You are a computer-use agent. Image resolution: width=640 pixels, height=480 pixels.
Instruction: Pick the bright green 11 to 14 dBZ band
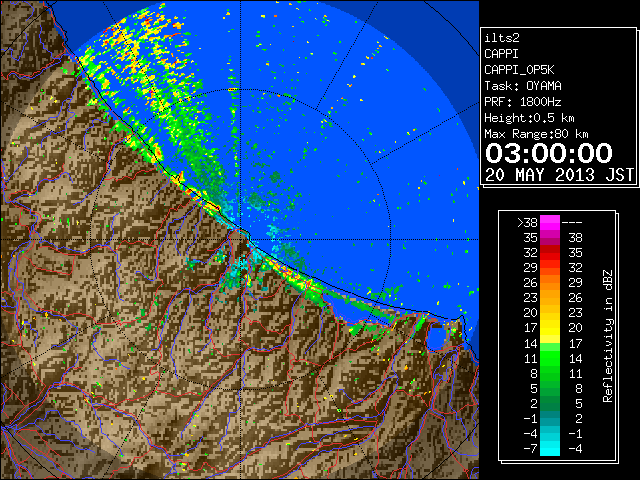tap(550, 358)
